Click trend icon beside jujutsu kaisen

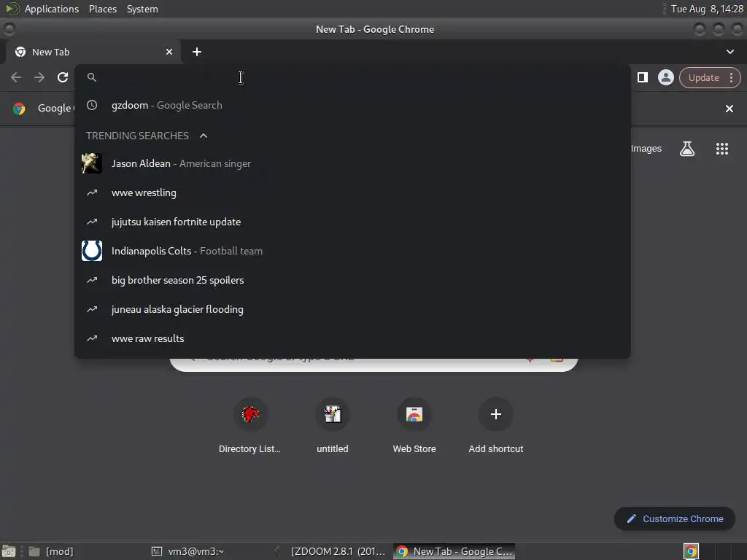click(92, 222)
